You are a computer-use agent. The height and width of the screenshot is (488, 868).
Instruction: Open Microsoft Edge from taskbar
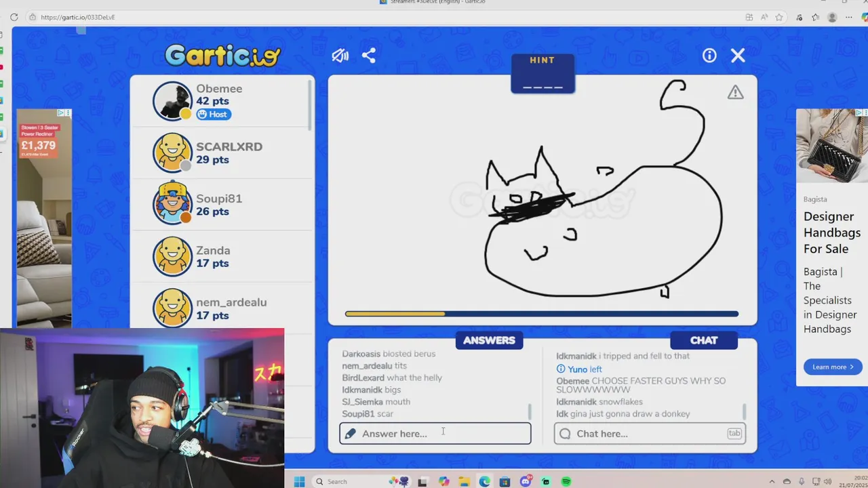pyautogui.click(x=484, y=481)
